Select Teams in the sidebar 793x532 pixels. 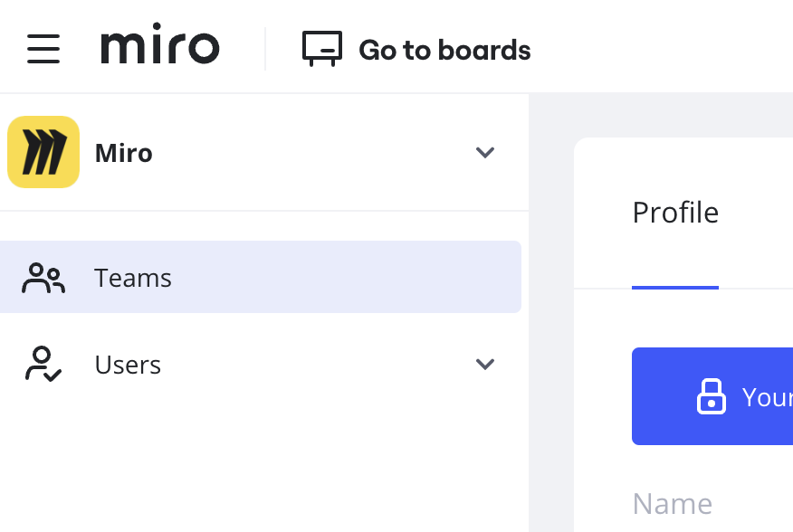point(260,277)
